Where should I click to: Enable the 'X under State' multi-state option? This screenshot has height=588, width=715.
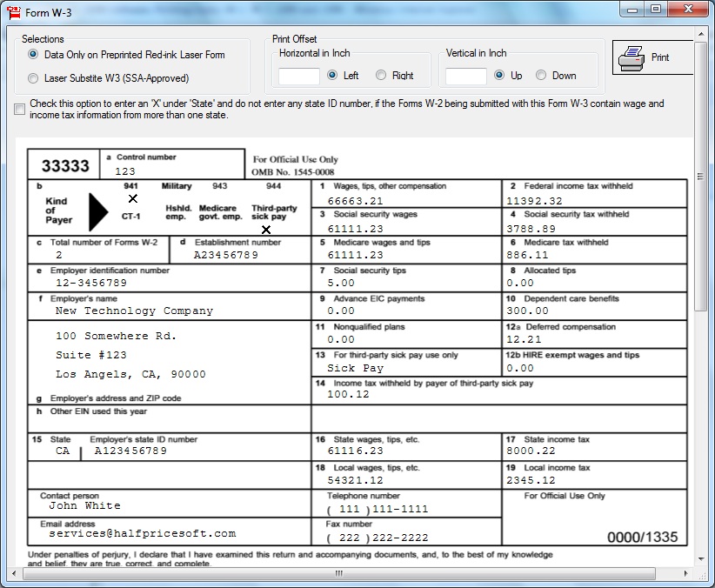19,110
